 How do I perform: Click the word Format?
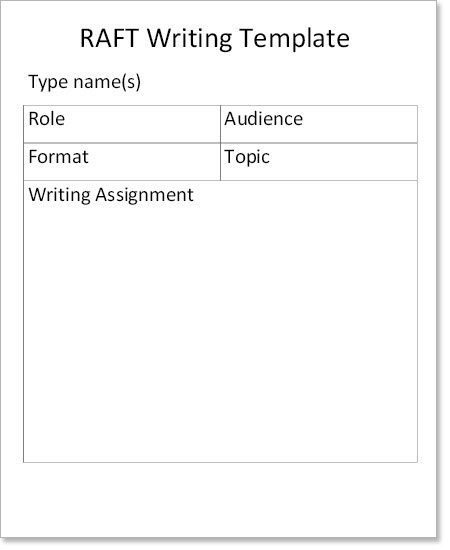(58, 157)
